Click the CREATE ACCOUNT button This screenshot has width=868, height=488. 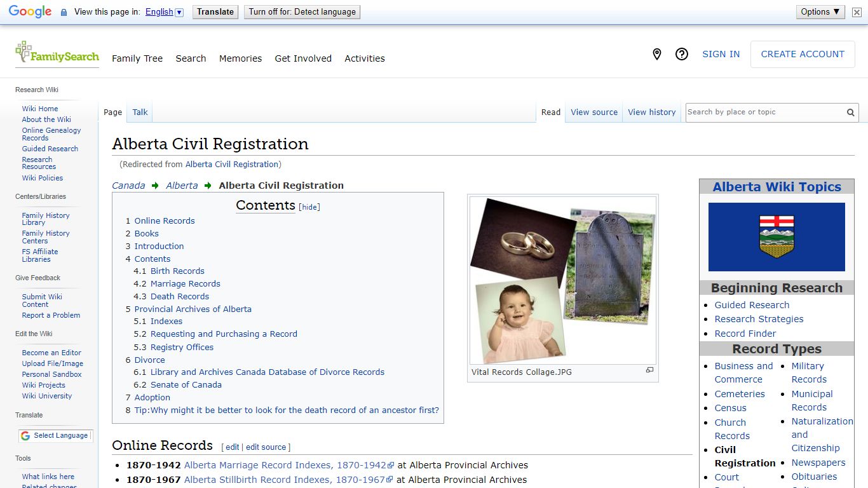(803, 55)
